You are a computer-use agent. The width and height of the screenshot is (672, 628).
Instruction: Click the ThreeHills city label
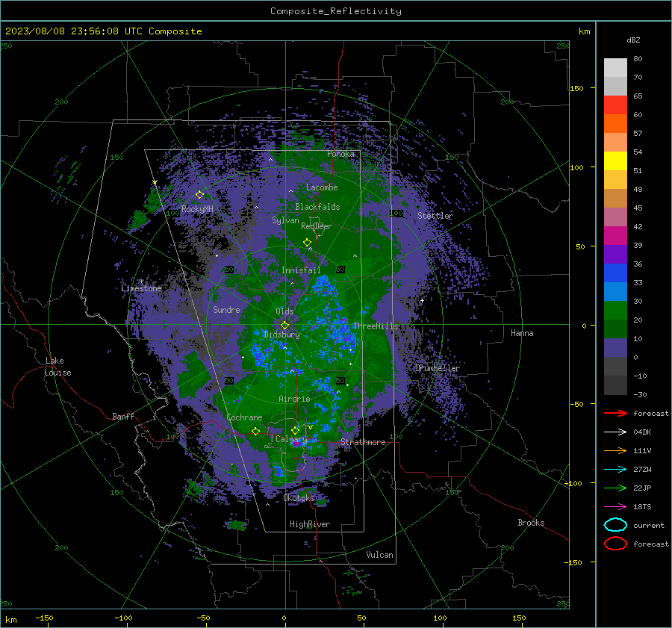(376, 326)
